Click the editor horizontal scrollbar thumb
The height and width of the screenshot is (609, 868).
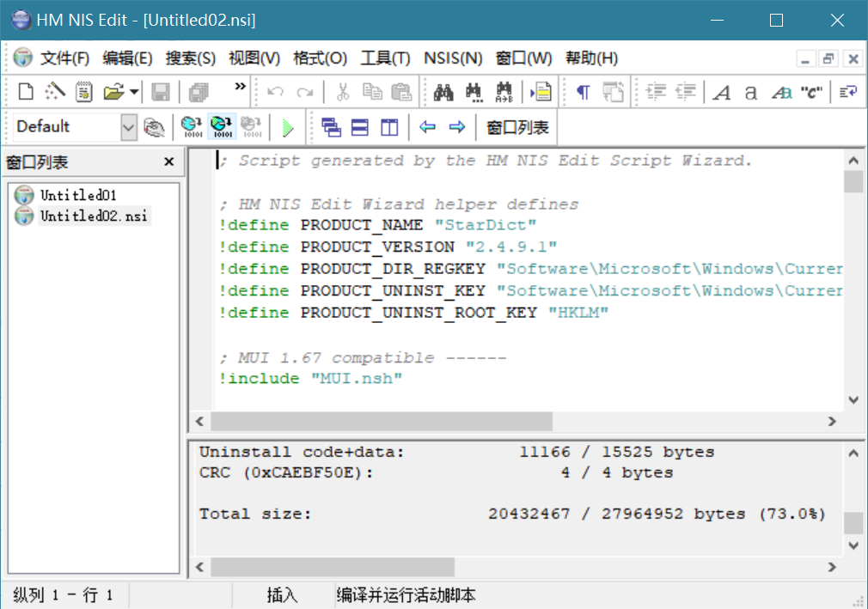click(381, 422)
